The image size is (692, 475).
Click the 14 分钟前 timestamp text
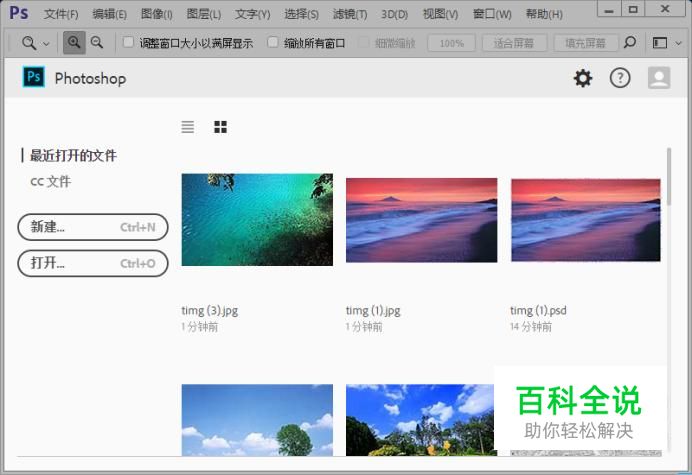tap(531, 327)
